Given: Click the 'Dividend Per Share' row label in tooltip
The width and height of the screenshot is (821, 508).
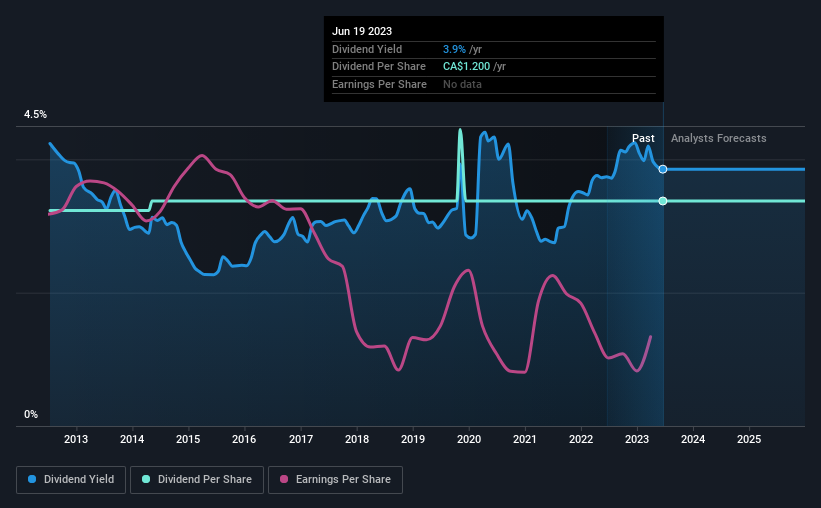Looking at the screenshot, I should point(379,67).
